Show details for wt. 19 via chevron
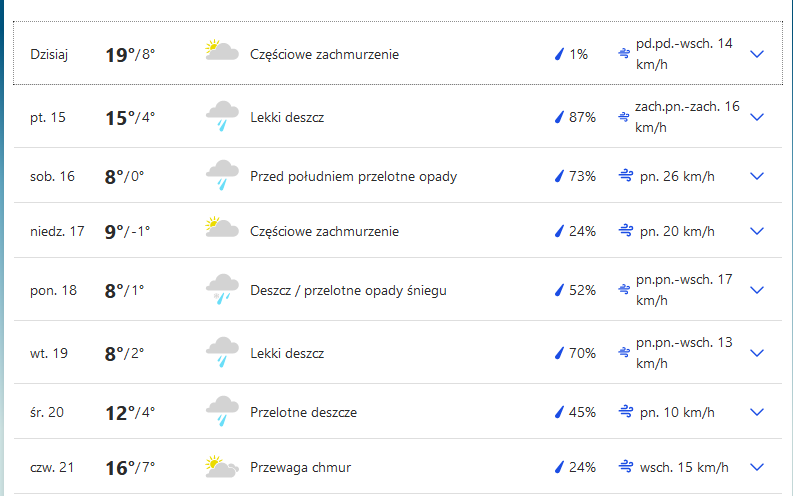 [x=757, y=353]
